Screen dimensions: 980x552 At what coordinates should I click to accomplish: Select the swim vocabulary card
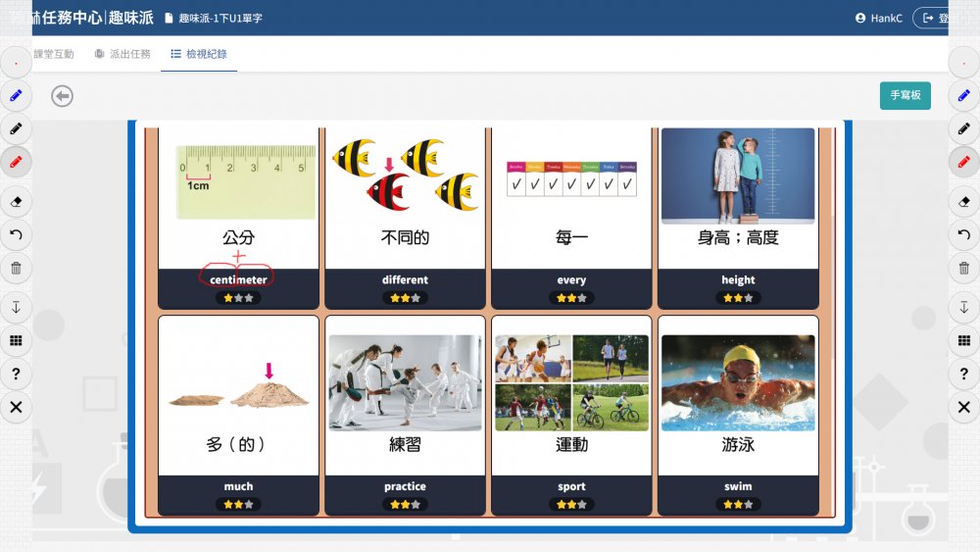click(738, 415)
